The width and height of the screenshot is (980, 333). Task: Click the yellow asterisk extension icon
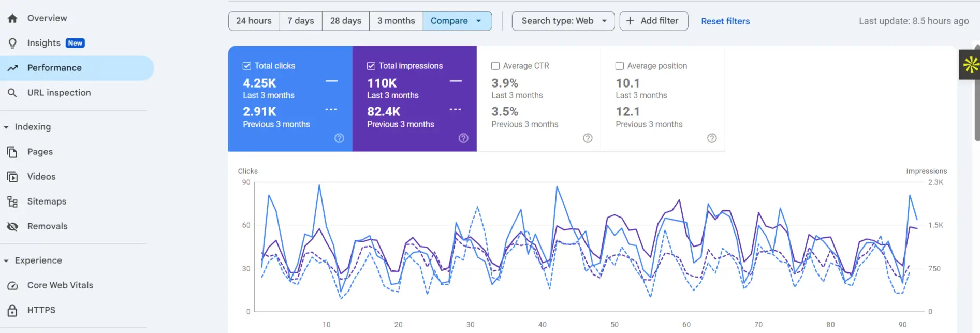tap(970, 65)
